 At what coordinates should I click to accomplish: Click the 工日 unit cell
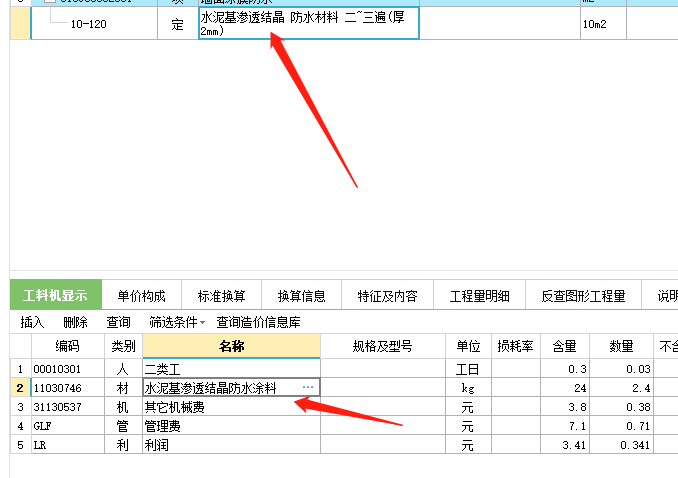click(x=468, y=369)
